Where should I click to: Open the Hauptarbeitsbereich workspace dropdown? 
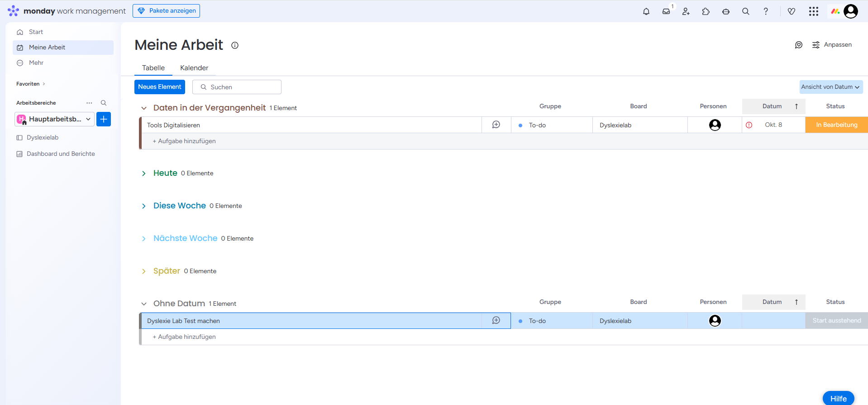click(55, 119)
